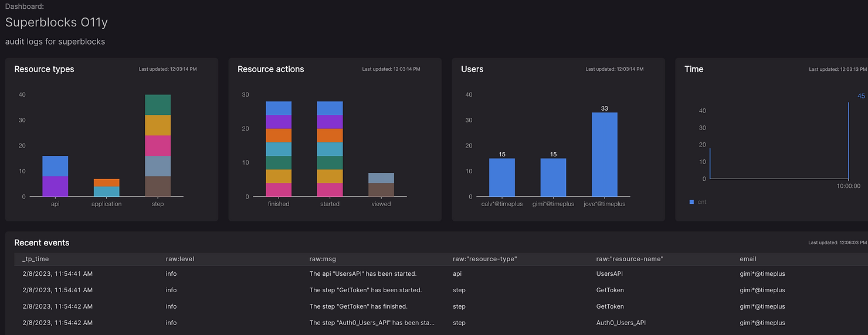868x335 pixels.
Task: Click the 'Auth0_Users_API' resource-name cell
Action: (x=621, y=323)
